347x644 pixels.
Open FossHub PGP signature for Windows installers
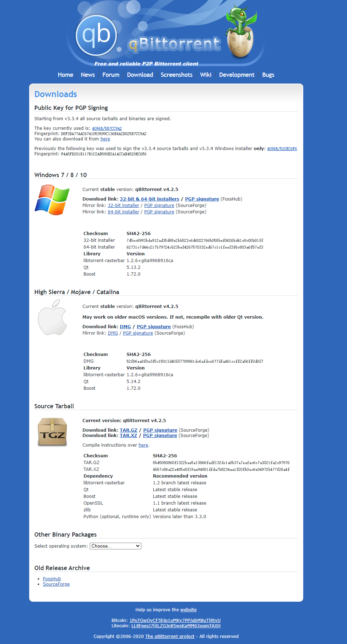202,199
